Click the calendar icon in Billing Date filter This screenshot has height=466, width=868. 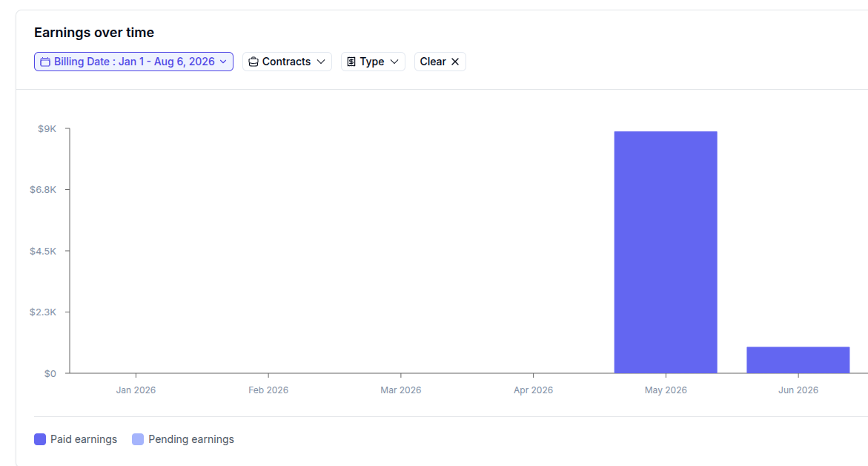point(45,62)
